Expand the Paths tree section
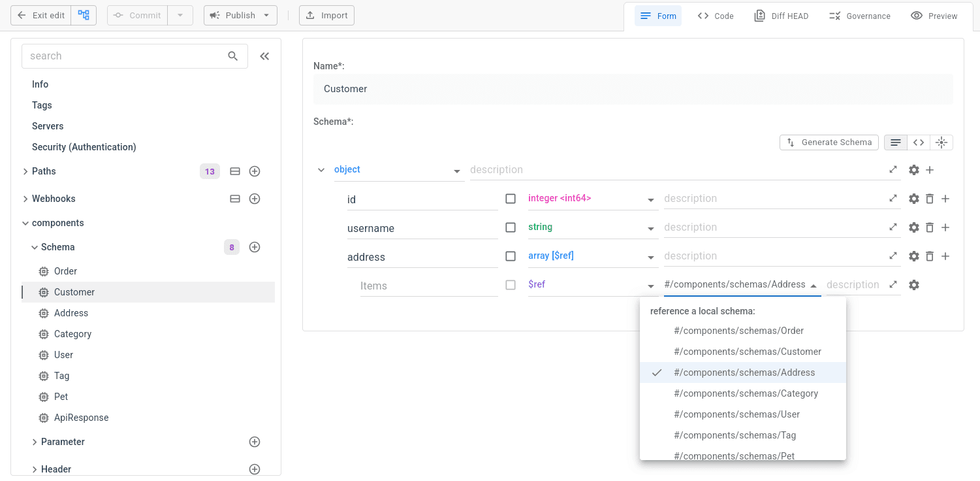980x481 pixels. pyautogui.click(x=25, y=171)
